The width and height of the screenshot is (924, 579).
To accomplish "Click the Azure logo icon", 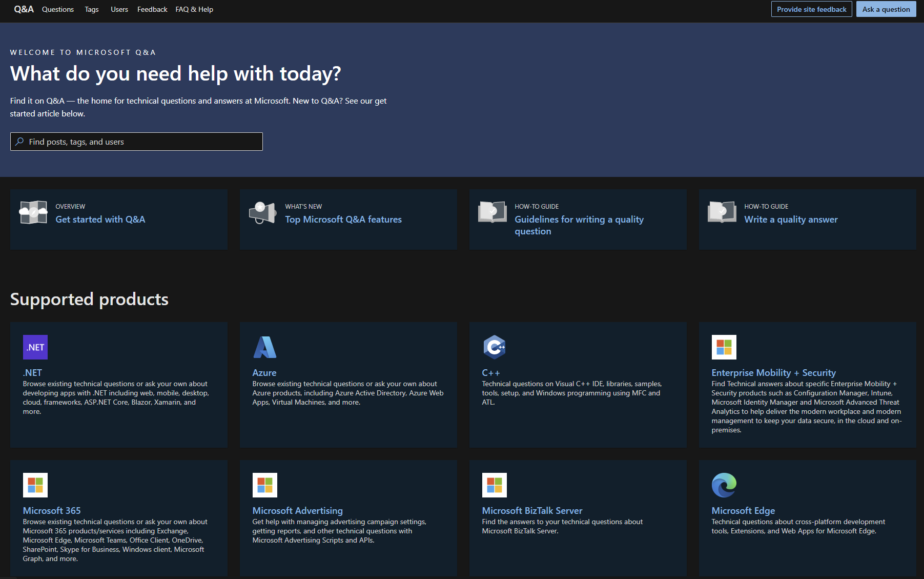I will click(x=264, y=347).
